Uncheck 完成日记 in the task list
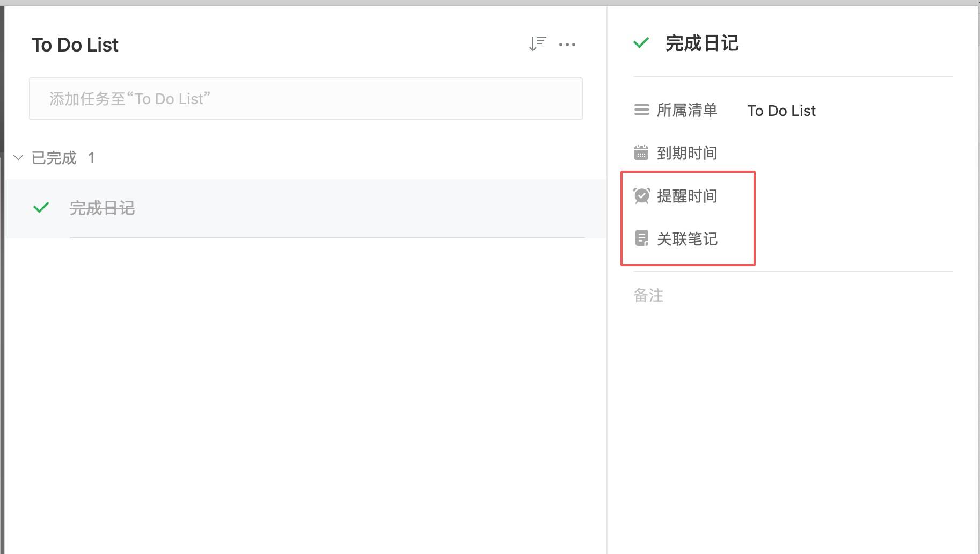980x554 pixels. 41,208
